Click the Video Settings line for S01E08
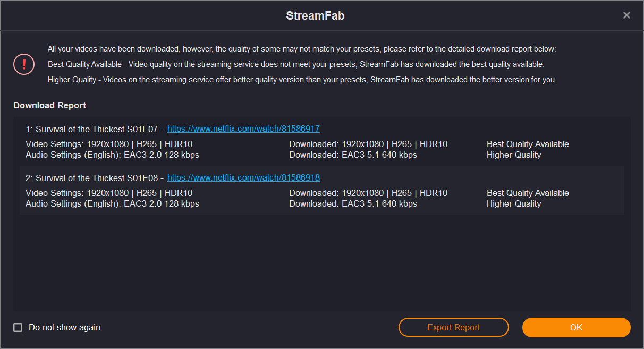This screenshot has width=644, height=349. 109,193
